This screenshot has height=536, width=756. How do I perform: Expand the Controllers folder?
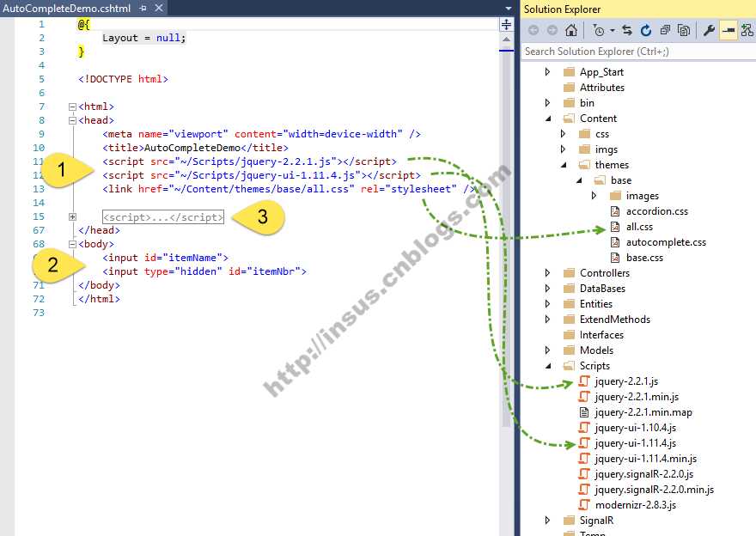point(547,273)
